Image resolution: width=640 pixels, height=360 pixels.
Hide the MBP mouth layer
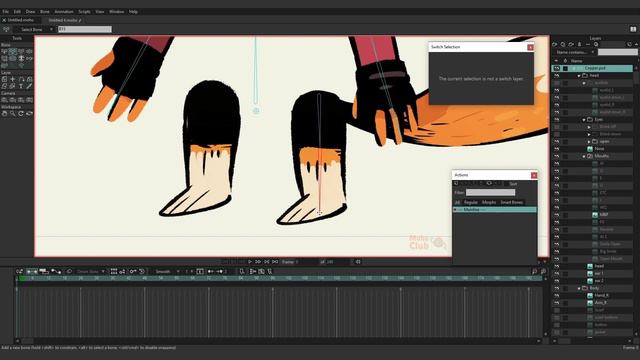click(557, 215)
